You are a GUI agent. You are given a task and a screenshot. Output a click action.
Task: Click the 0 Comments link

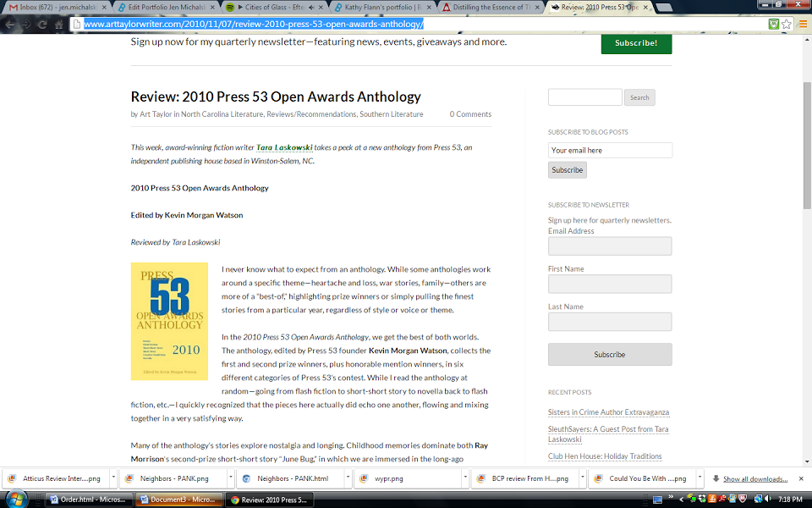[470, 114]
